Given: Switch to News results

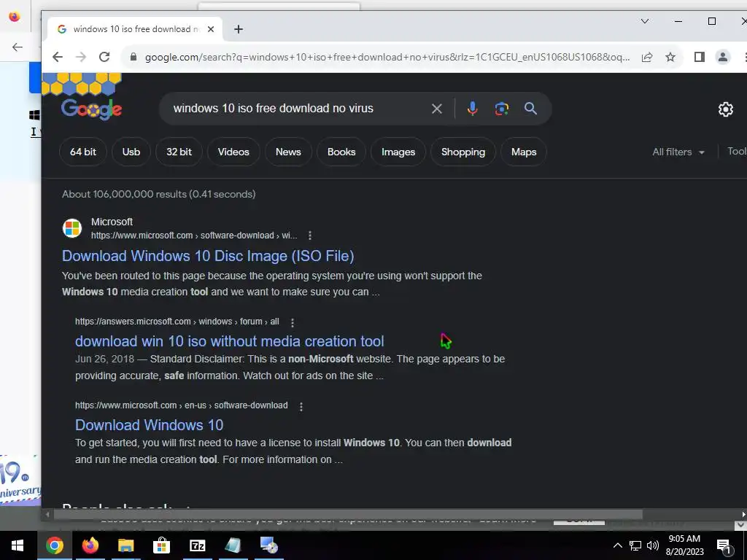Looking at the screenshot, I should (x=288, y=152).
